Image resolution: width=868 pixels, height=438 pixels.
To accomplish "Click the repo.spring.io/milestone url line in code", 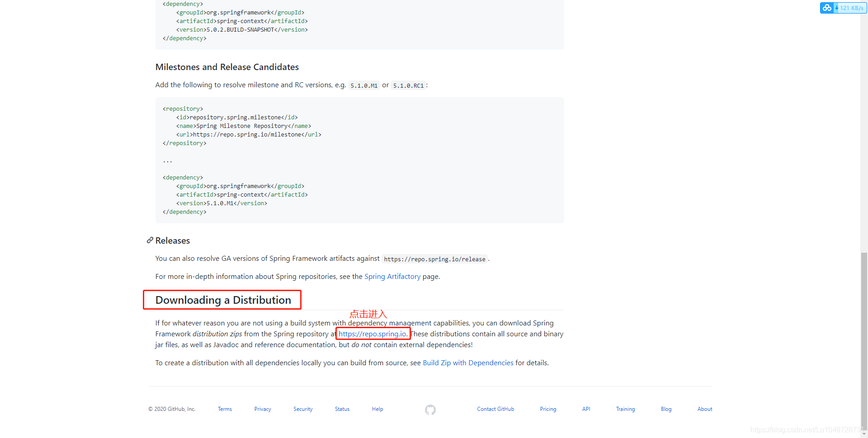I will tap(249, 135).
